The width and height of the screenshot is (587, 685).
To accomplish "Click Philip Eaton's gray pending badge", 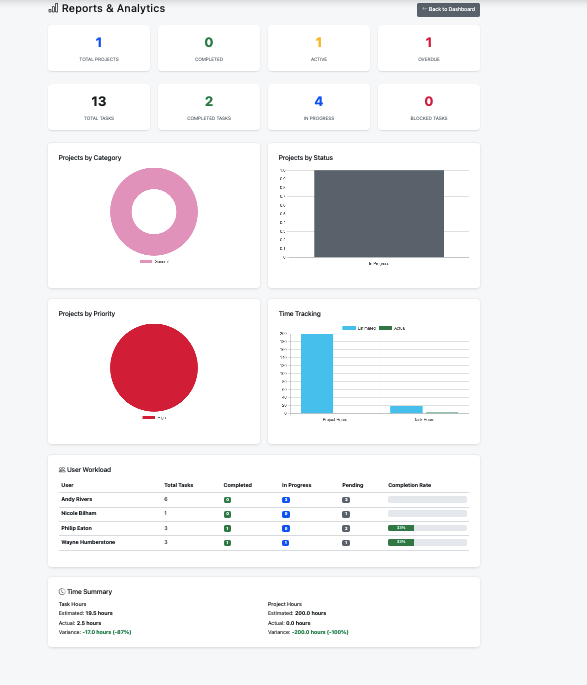I will click(x=346, y=528).
